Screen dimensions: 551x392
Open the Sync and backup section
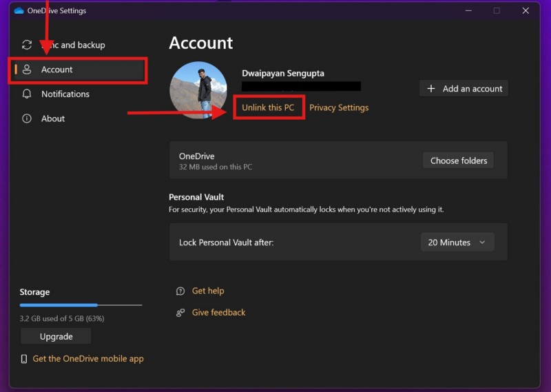click(73, 45)
